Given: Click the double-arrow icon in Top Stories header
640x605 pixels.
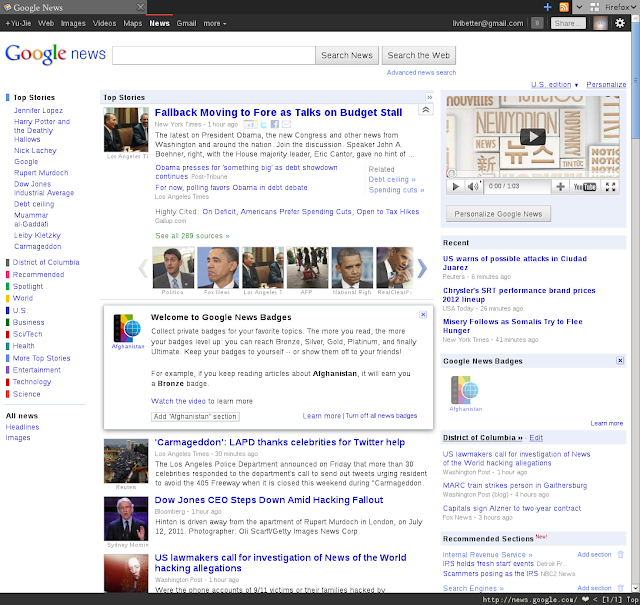Looking at the screenshot, I should point(429,97).
